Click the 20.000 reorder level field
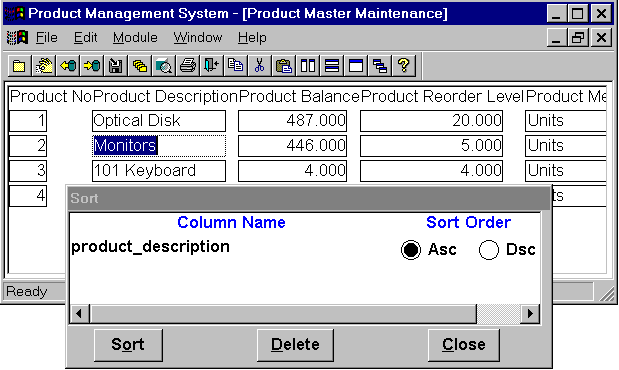 [431, 121]
